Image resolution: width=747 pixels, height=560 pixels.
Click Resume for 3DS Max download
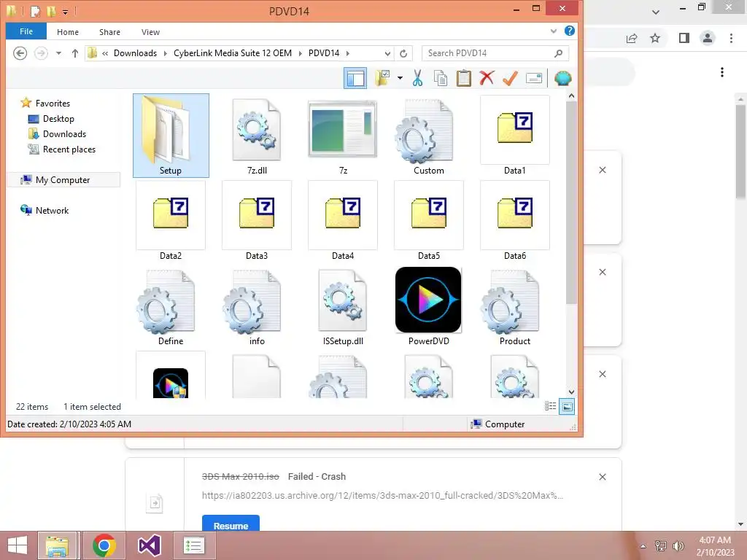click(x=231, y=524)
